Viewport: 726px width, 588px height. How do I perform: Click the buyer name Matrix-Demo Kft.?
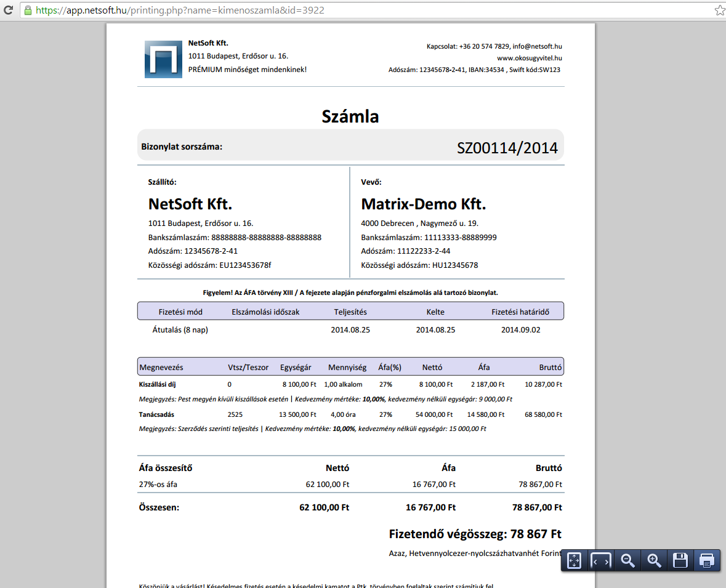(423, 204)
